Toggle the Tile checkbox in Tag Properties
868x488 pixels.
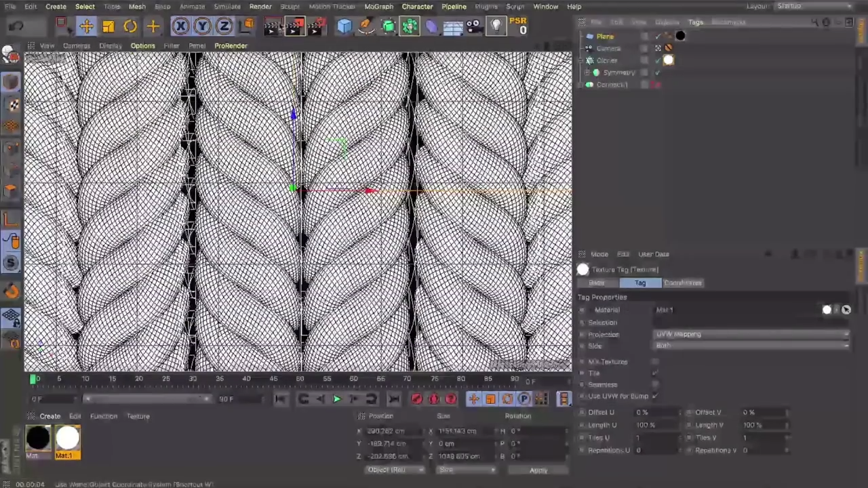[x=654, y=373]
